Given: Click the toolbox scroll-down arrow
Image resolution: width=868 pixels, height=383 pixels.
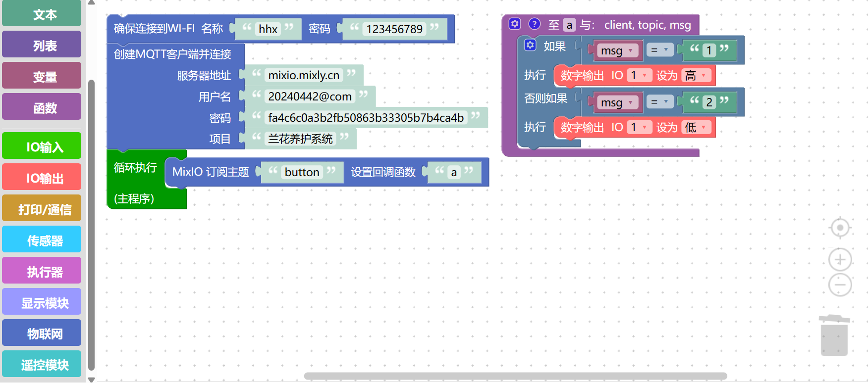Looking at the screenshot, I should [x=91, y=380].
